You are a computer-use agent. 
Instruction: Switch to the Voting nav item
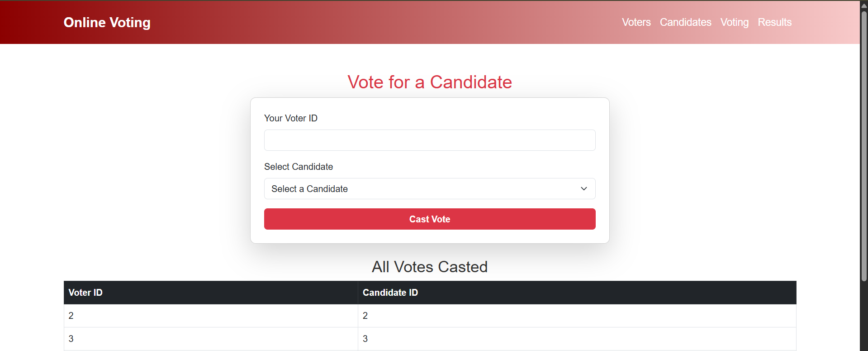click(734, 22)
